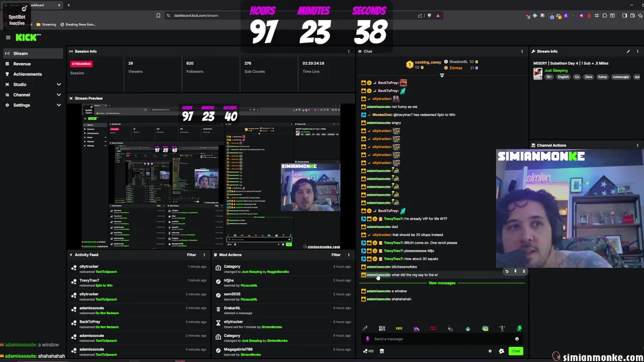
Task: Click the share icon in address bar
Action: (420, 16)
